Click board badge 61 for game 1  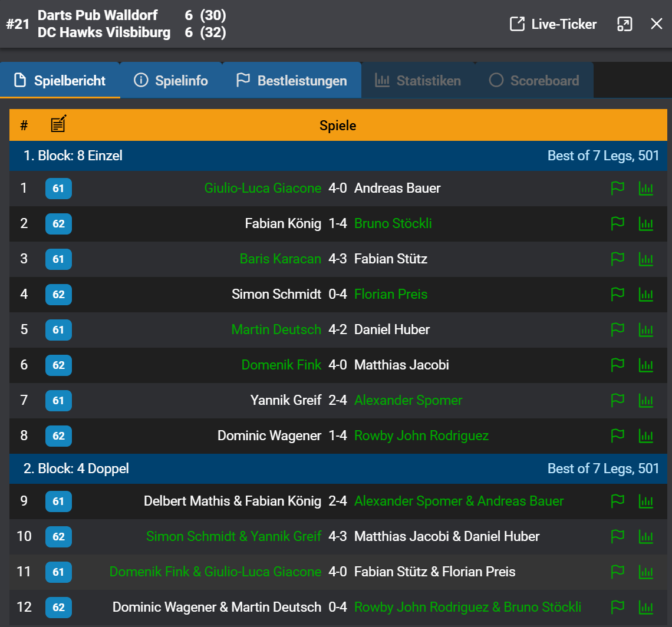(58, 189)
